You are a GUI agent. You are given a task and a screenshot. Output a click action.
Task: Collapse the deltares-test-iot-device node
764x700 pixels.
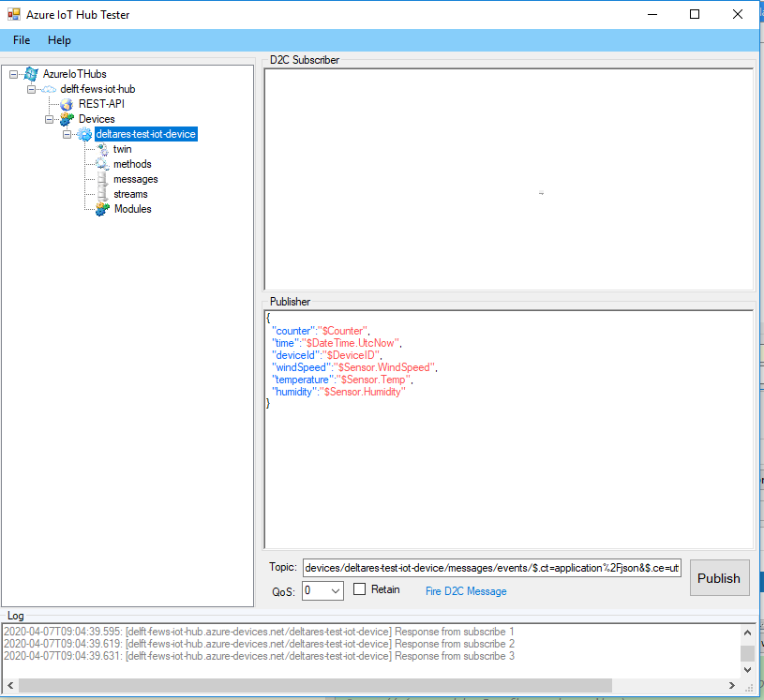click(67, 134)
